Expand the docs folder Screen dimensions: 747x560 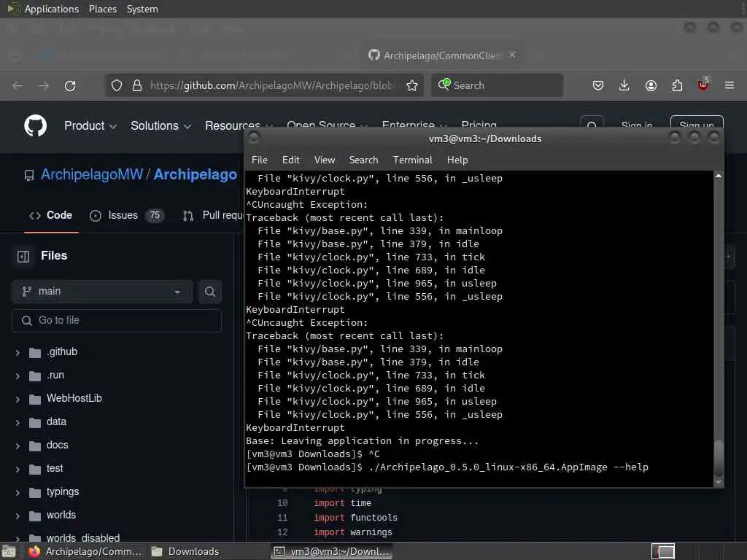coord(18,446)
